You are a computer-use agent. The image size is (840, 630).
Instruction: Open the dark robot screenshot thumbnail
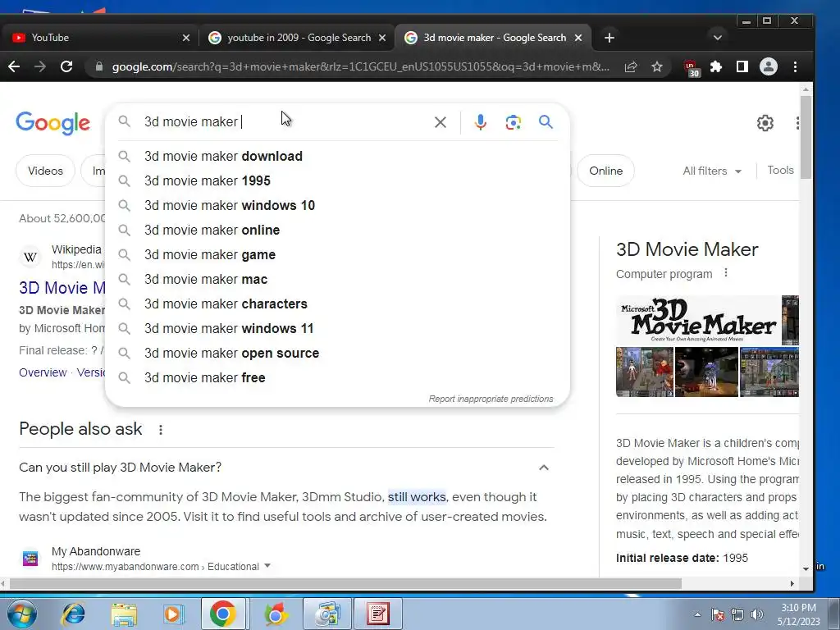[706, 372]
